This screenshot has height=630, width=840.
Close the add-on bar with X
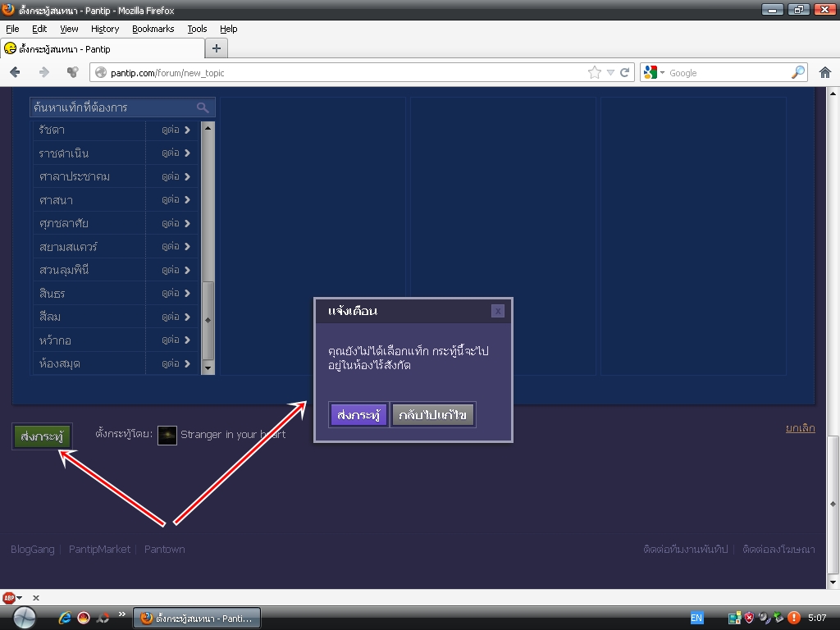[x=36, y=598]
